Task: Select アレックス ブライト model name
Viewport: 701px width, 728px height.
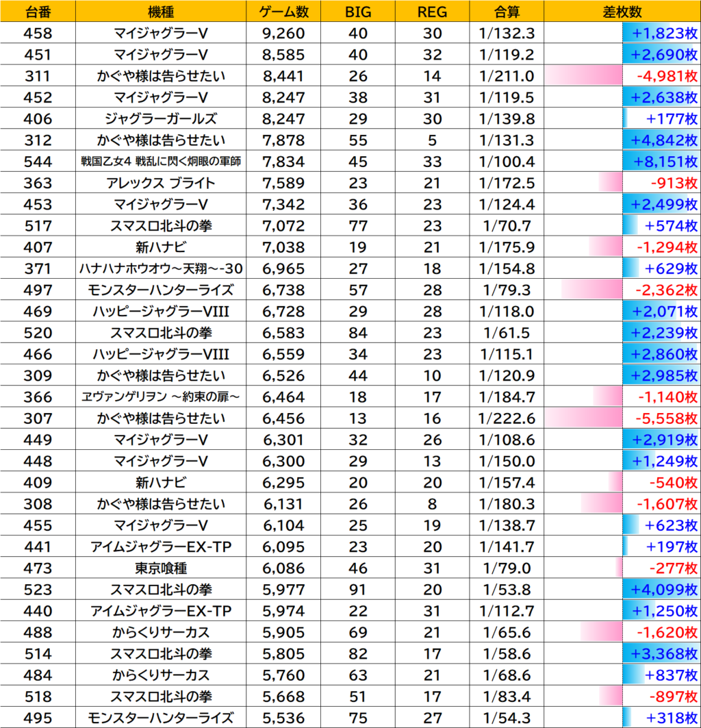Action: pyautogui.click(x=161, y=182)
